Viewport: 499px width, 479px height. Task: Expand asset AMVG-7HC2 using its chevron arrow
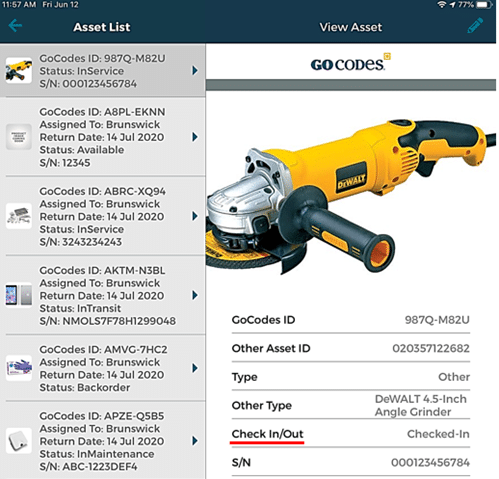pos(195,368)
